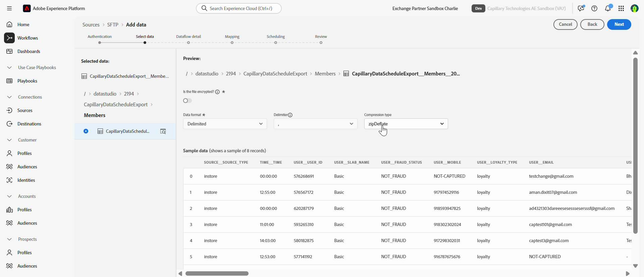Click the Next button
Image resolution: width=644 pixels, height=277 pixels.
(619, 24)
